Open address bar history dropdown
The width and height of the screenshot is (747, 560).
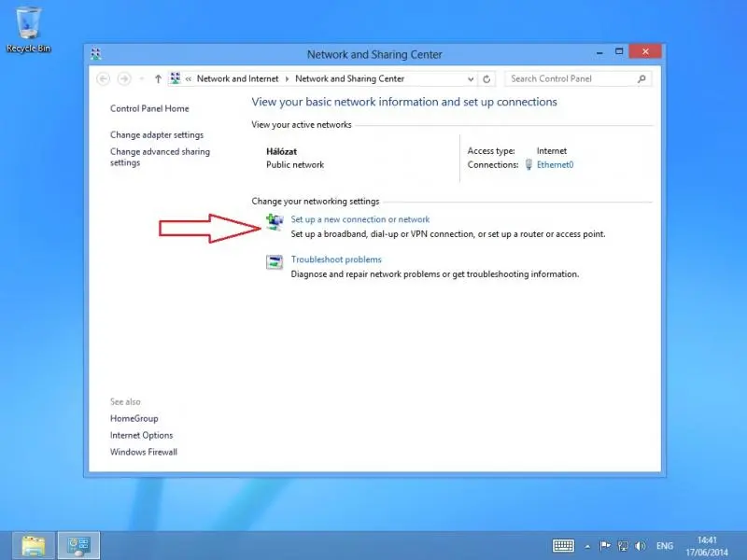(x=470, y=79)
